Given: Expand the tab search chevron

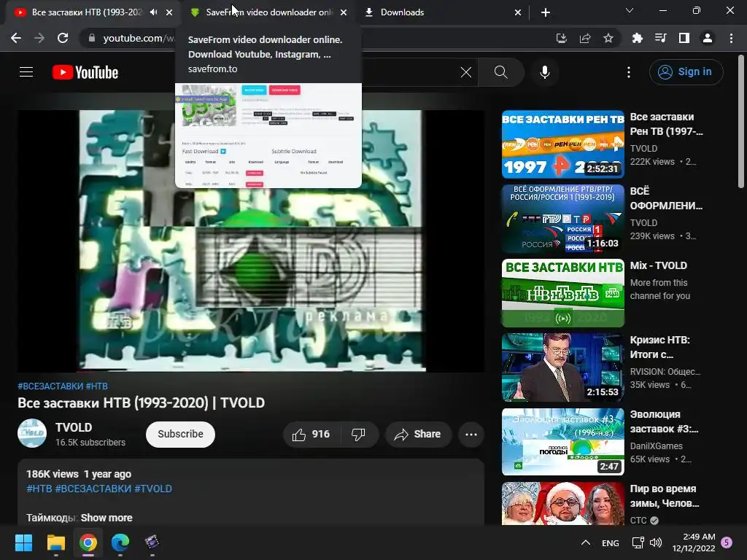Looking at the screenshot, I should click(630, 10).
